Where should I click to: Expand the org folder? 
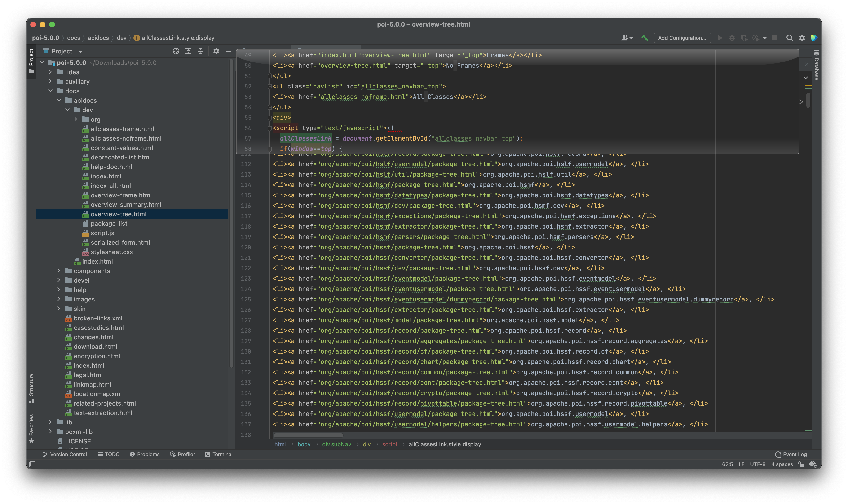(76, 119)
